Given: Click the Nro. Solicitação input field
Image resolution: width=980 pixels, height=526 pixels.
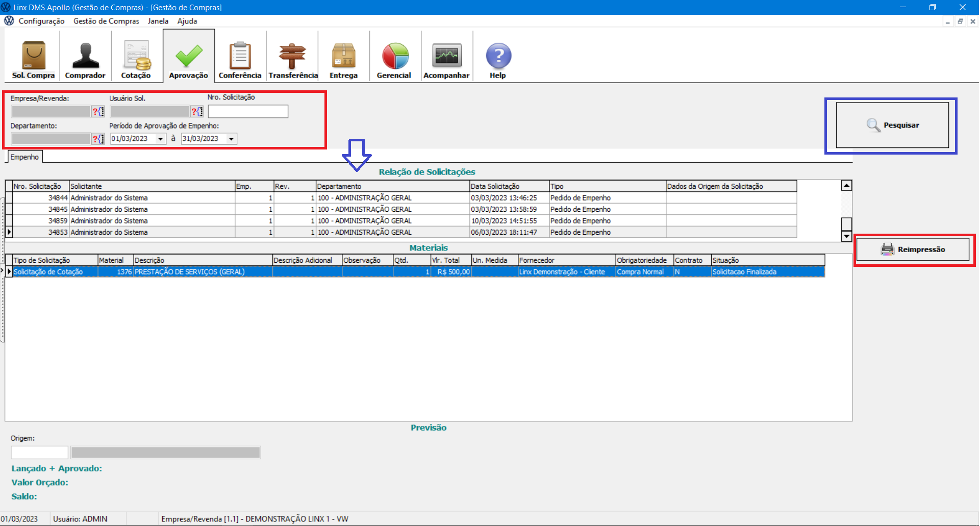Looking at the screenshot, I should [248, 111].
